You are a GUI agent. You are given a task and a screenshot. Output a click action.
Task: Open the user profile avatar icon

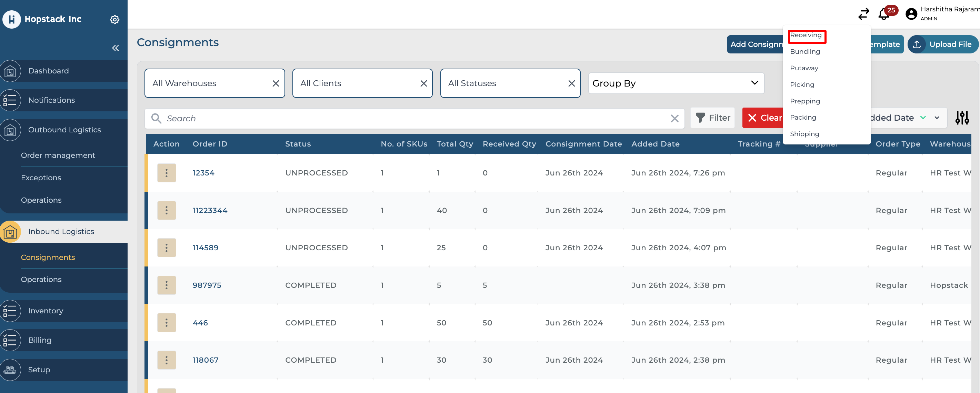[x=911, y=14]
